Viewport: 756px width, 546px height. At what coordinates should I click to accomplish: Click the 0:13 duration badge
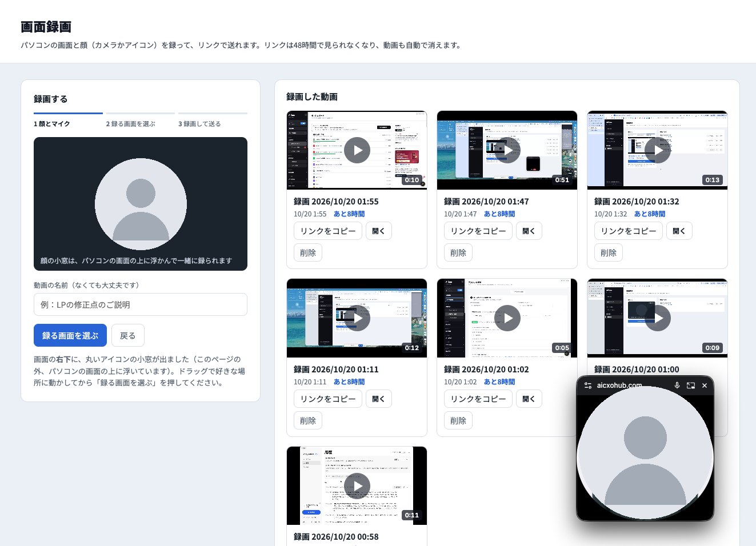click(713, 180)
